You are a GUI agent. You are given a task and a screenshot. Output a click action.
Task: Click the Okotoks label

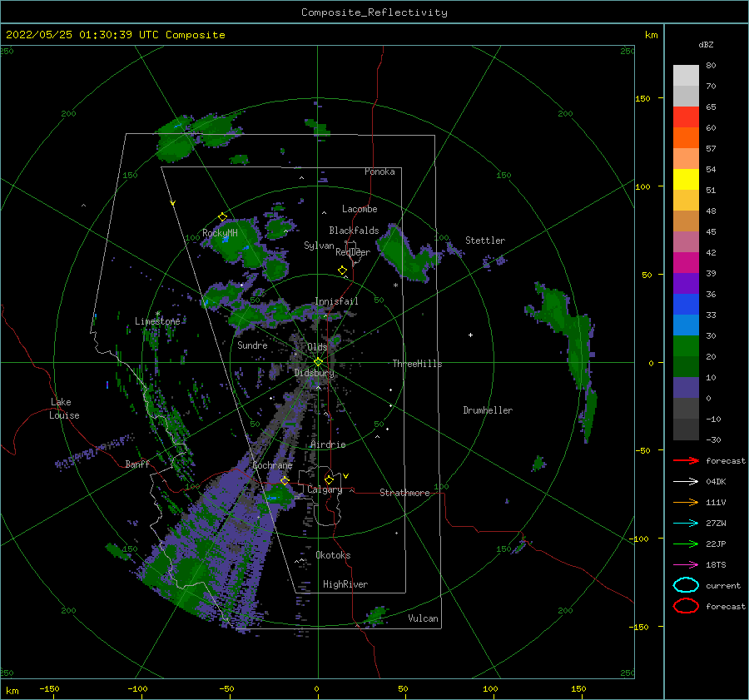[x=333, y=555]
